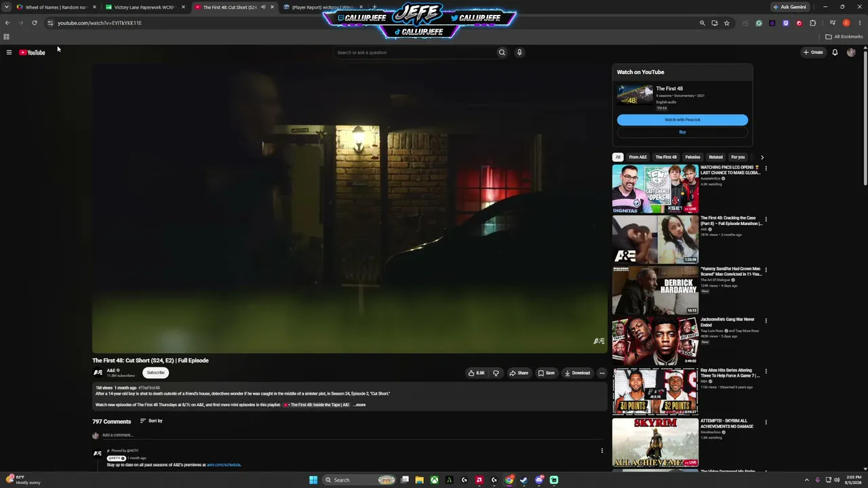The height and width of the screenshot is (488, 868).
Task: Open options for the Derrick Hardaway video
Action: (x=766, y=270)
